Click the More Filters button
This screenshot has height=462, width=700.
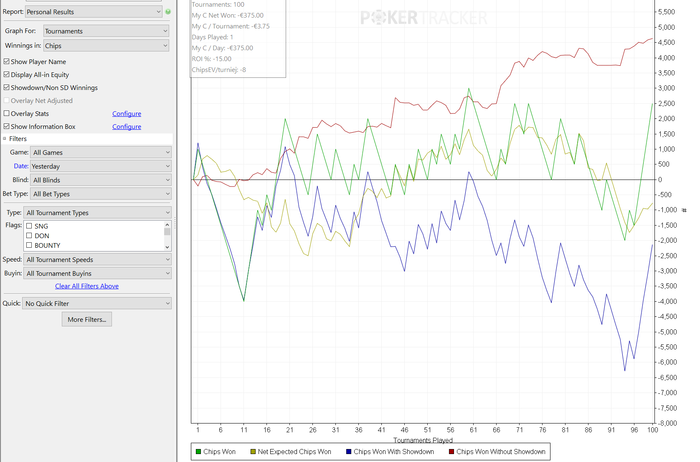coord(87,320)
